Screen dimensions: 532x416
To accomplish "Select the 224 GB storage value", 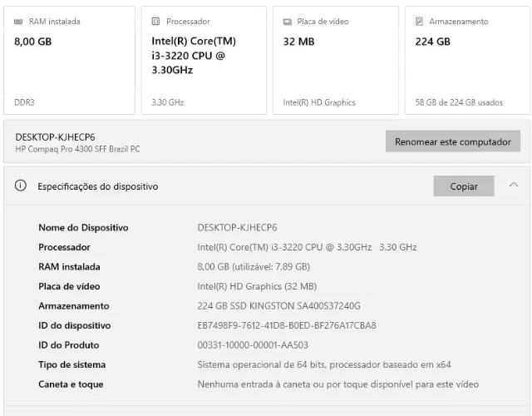I will [432, 42].
